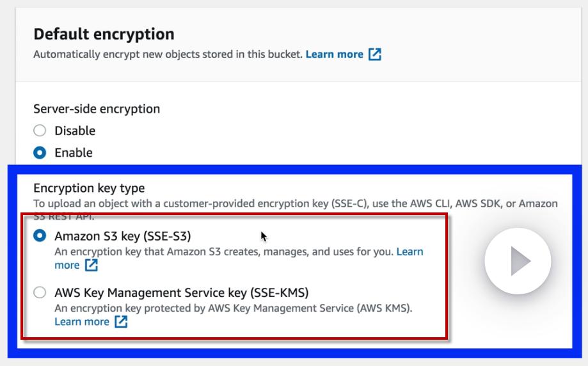588x366 pixels.
Task: Follow the Learn link in SSE-S3 description
Action: 409,251
